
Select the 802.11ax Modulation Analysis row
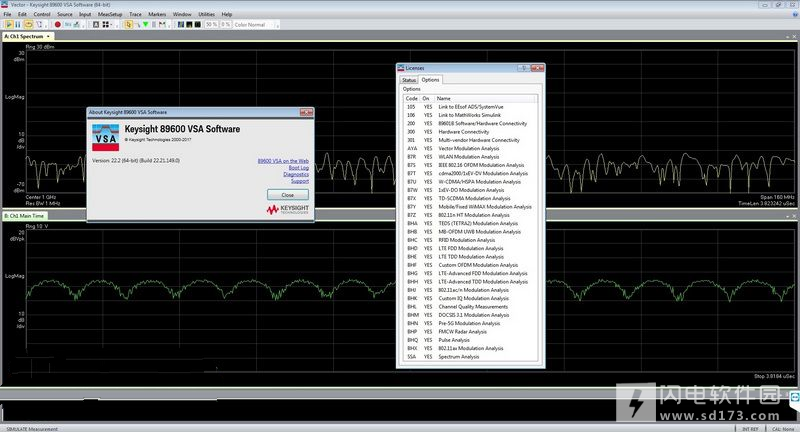coord(469,348)
